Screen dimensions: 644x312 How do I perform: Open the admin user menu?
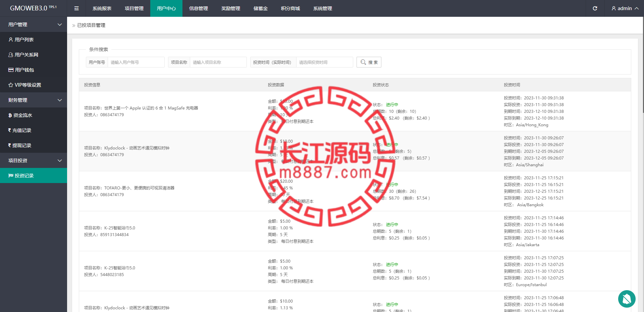(x=625, y=8)
